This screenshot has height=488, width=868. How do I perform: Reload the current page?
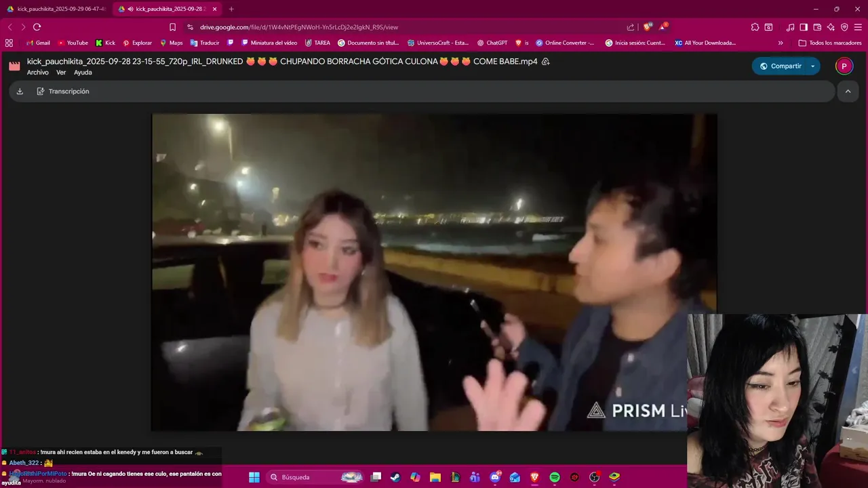click(x=37, y=27)
